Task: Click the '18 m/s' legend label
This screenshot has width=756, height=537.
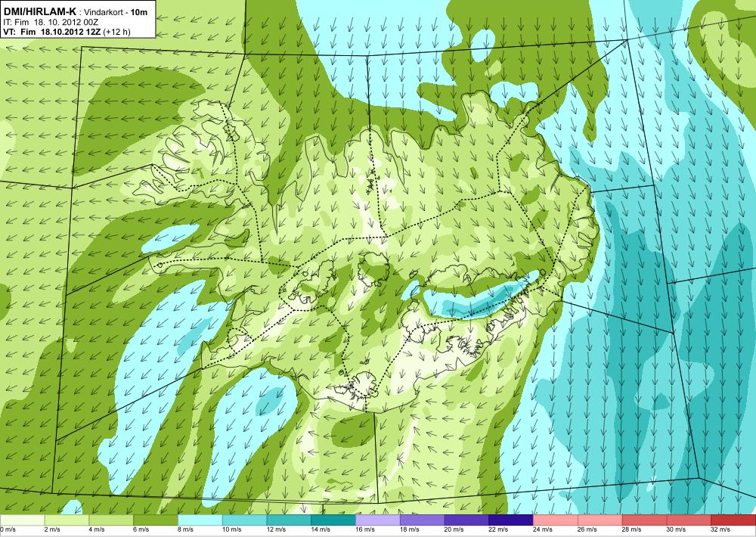Action: tap(409, 529)
